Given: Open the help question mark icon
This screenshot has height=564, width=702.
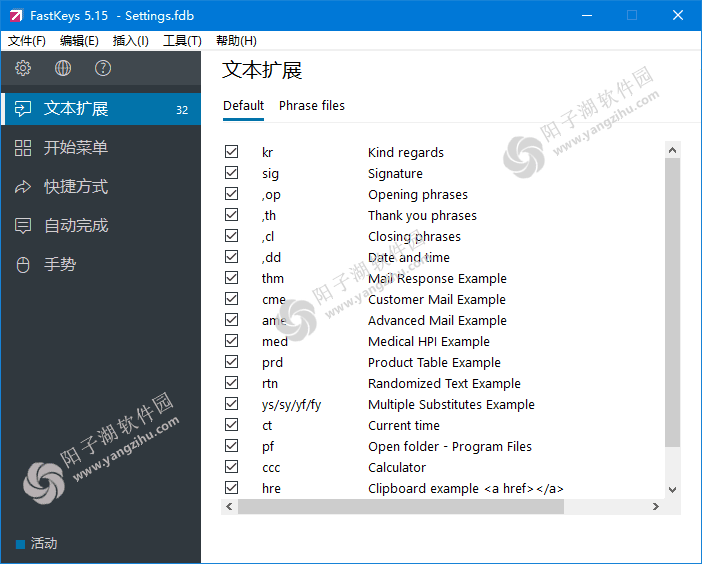Looking at the screenshot, I should (x=103, y=68).
